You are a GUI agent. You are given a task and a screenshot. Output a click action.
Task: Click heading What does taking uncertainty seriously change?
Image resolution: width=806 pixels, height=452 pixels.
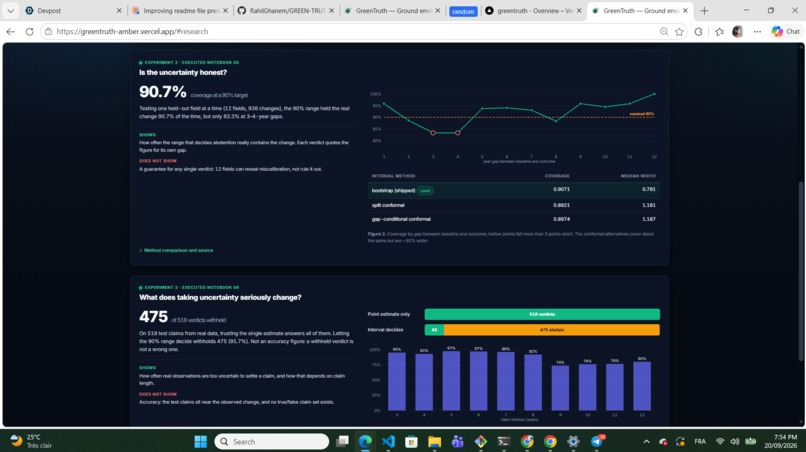[x=220, y=297]
